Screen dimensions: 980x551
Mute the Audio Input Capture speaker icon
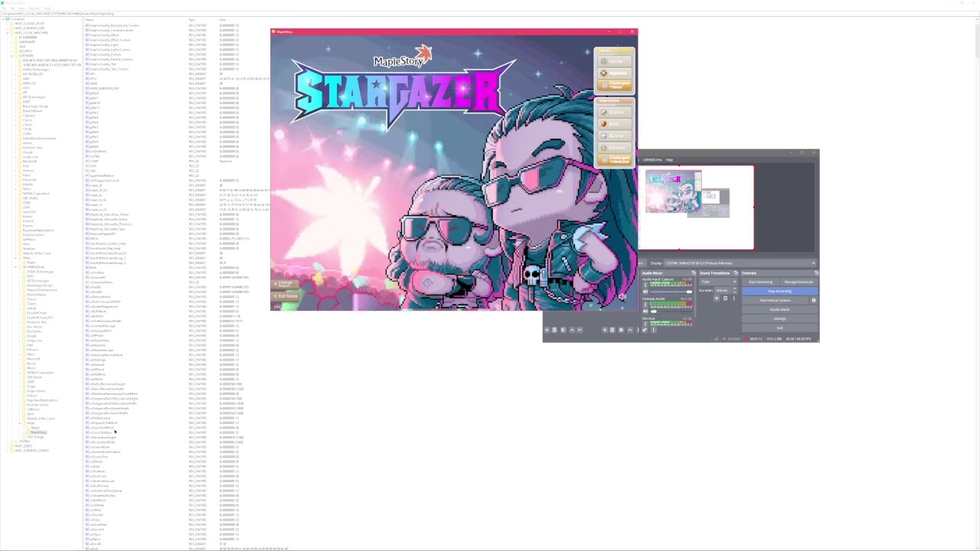645,292
